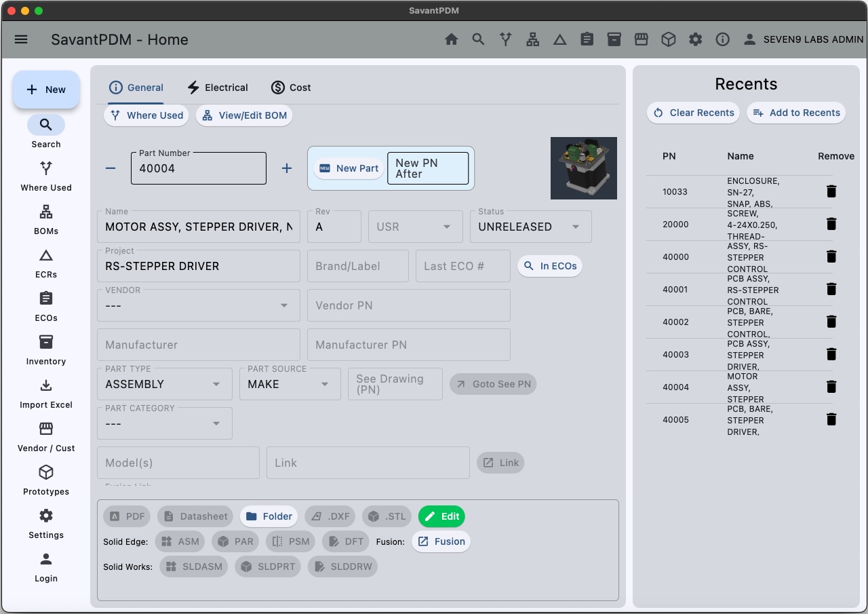Image resolution: width=868 pixels, height=614 pixels.
Task: Switch to the Cost tab
Action: 291,88
